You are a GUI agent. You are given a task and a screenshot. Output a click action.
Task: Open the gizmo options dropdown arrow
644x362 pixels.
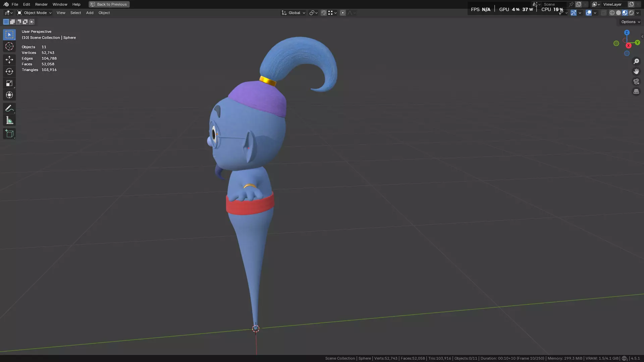(x=580, y=13)
